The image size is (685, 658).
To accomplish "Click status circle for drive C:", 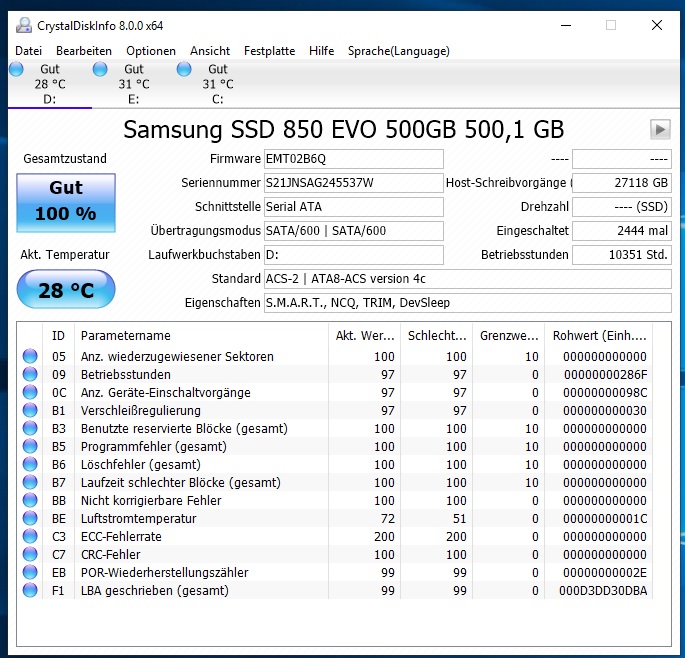I will click(184, 69).
